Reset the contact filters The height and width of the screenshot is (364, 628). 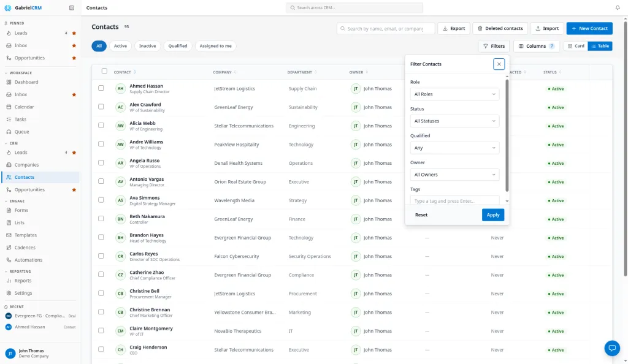421,215
